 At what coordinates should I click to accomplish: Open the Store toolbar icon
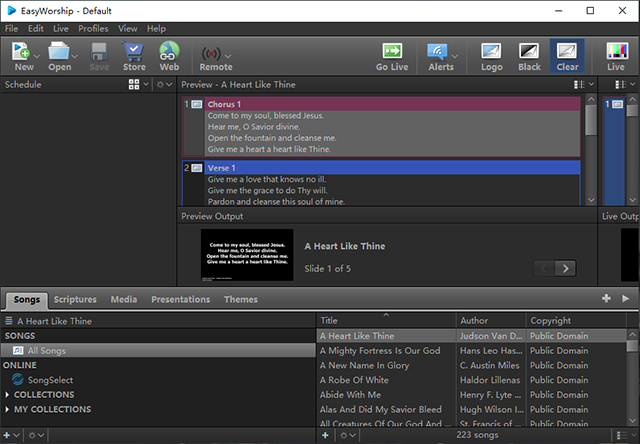134,51
